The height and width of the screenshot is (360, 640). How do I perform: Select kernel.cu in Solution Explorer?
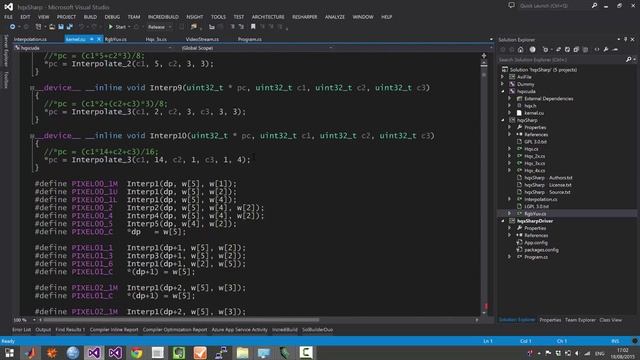click(534, 113)
